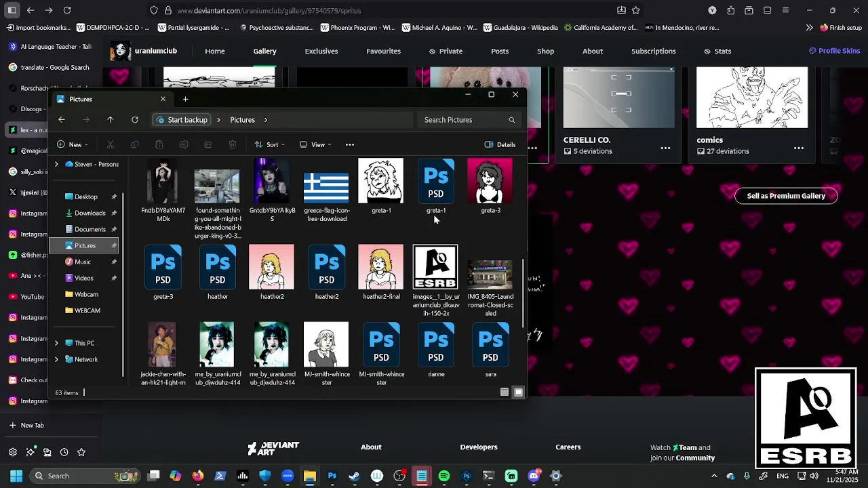Click Start backup in Explorer address bar
Screen dimensions: 868x488
point(182,120)
